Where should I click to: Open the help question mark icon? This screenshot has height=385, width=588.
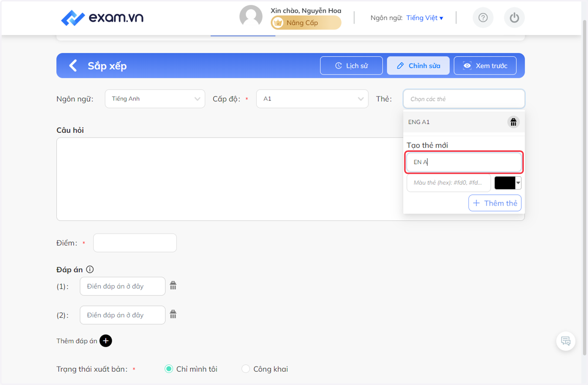click(x=483, y=18)
